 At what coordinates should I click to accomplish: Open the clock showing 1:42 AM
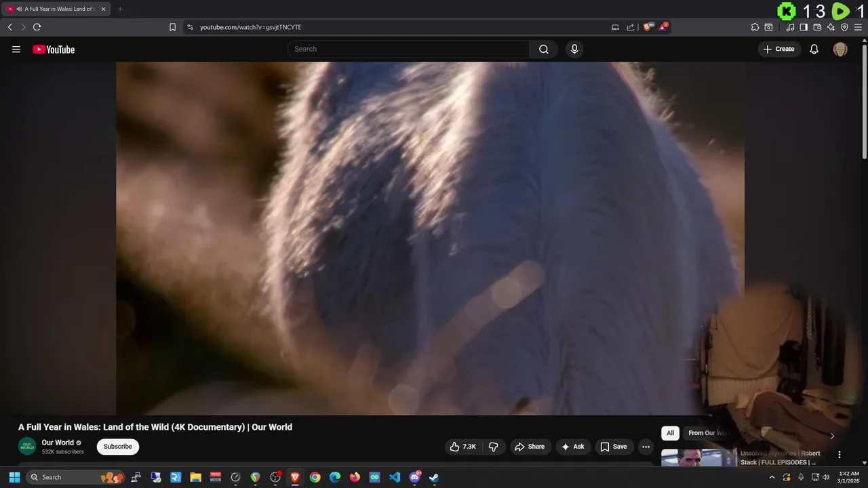click(x=849, y=477)
